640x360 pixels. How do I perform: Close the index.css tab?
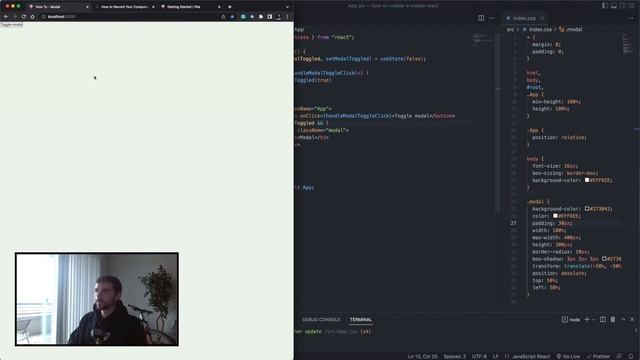point(542,18)
